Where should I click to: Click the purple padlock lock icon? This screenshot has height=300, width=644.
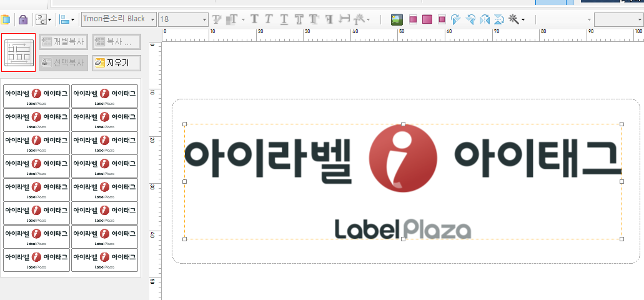coord(23,19)
